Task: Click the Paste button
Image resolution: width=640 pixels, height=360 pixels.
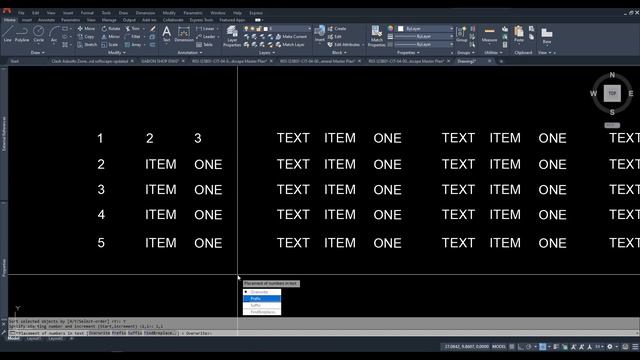Action: click(x=519, y=34)
